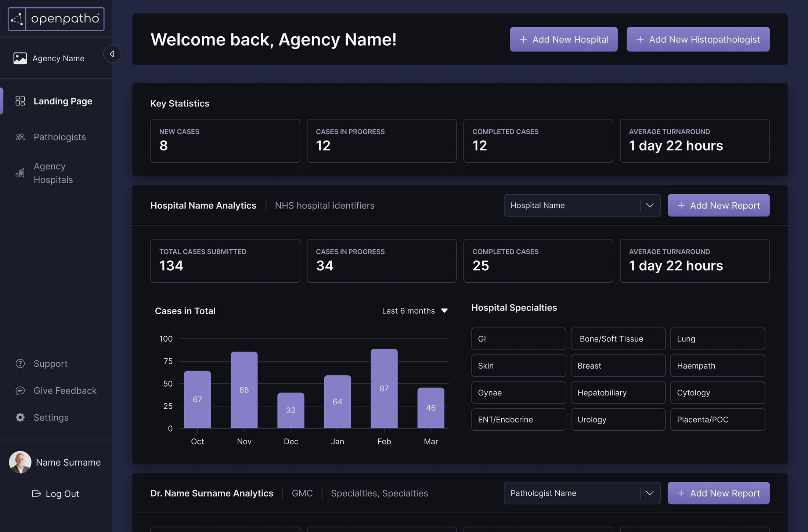Screen dimensions: 808x532
Task: Click the Name Surname profile avatar
Action: (20, 462)
